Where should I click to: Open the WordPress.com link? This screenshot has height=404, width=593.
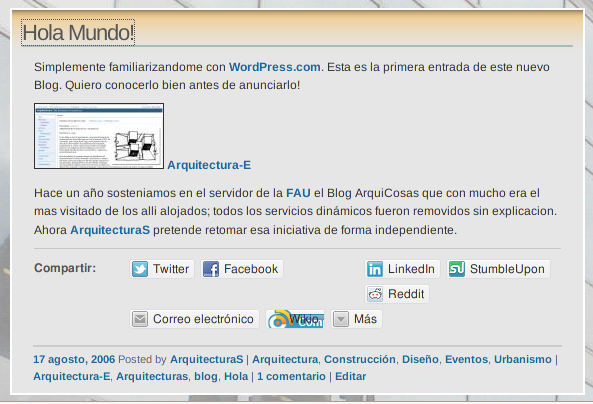point(275,67)
